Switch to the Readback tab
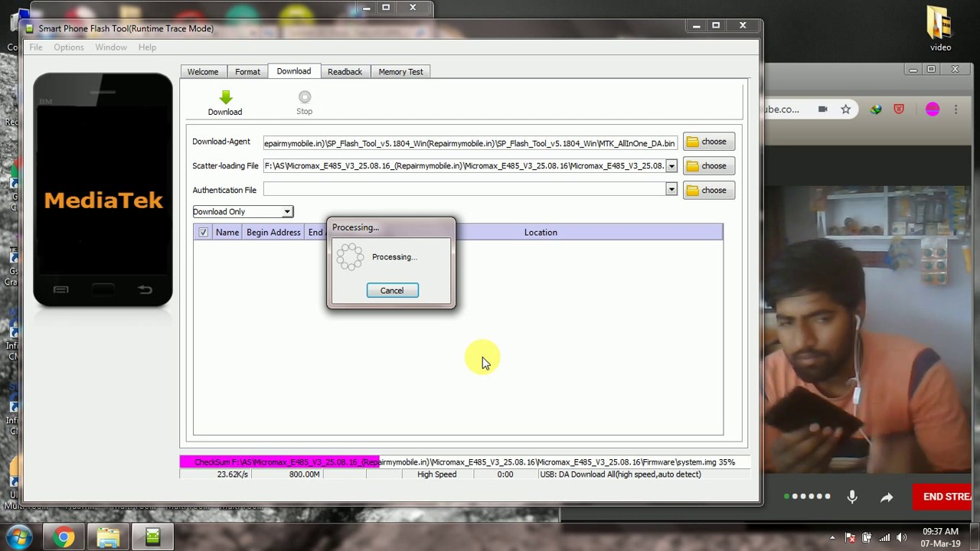The width and height of the screenshot is (980, 551). pyautogui.click(x=345, y=72)
